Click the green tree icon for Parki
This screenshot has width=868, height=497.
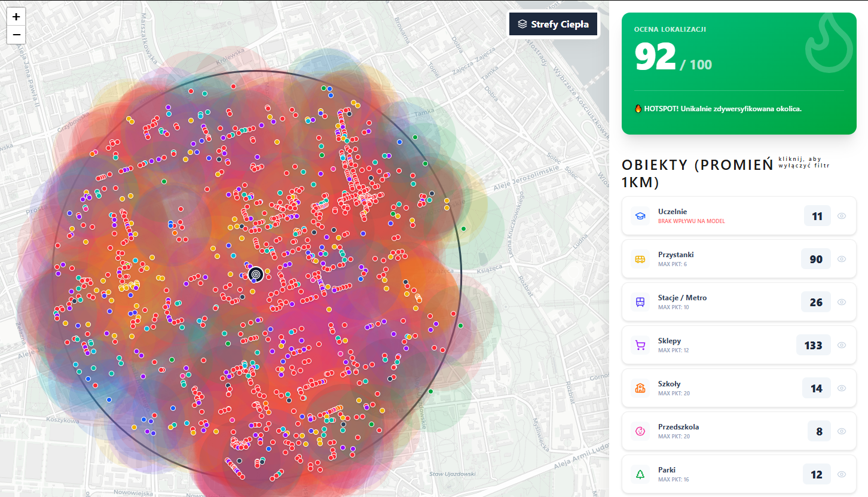point(640,474)
